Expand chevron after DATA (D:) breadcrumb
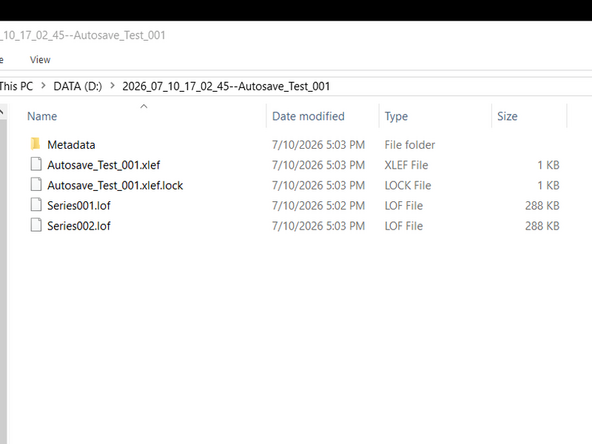The height and width of the screenshot is (444, 592). click(x=112, y=86)
